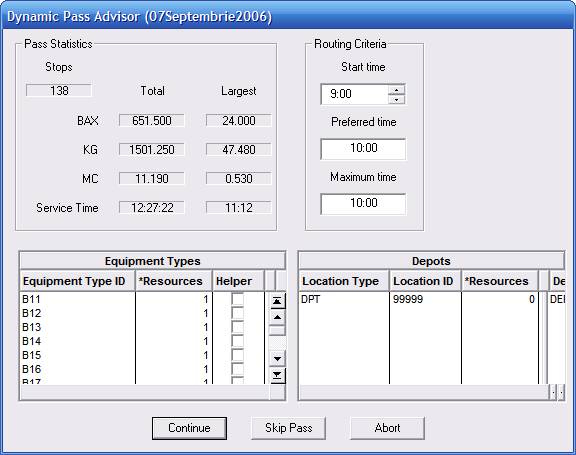Viewport: 576px width, 455px height.
Task: Select the depot Resources value 0
Action: click(500, 299)
